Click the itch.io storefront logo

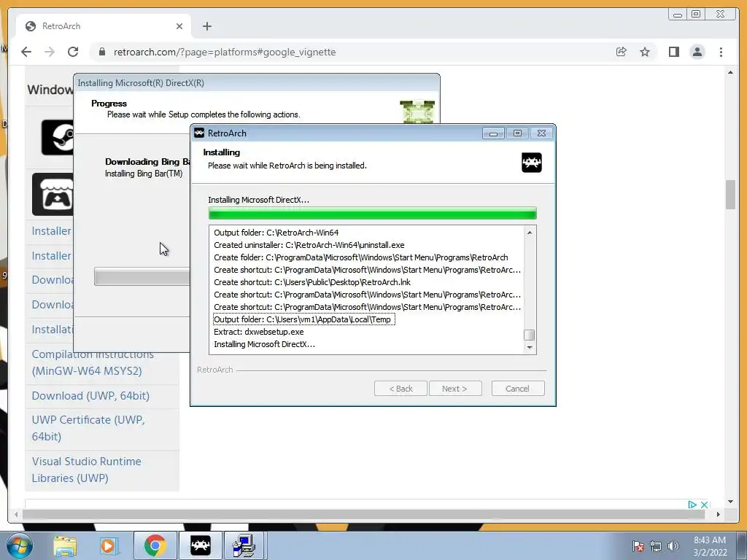(53, 194)
